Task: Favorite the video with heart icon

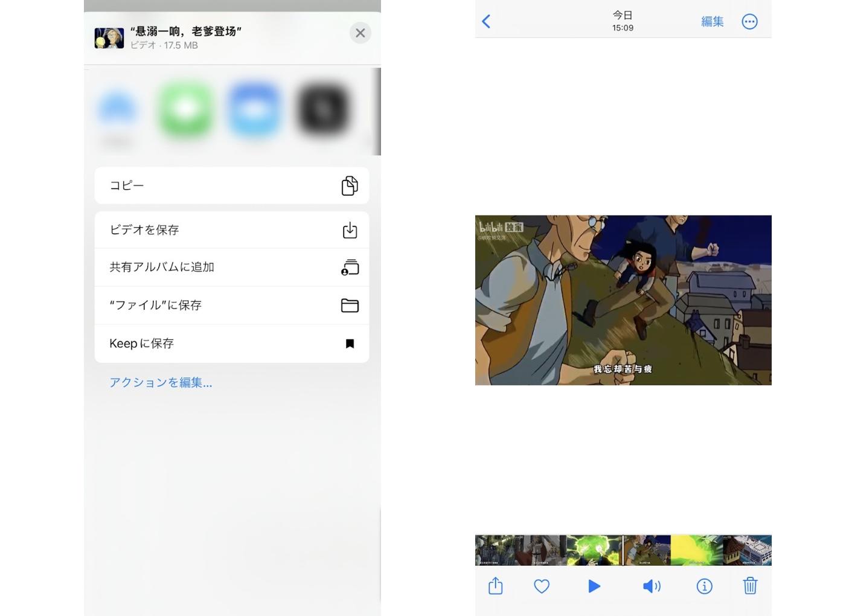Action: [542, 586]
